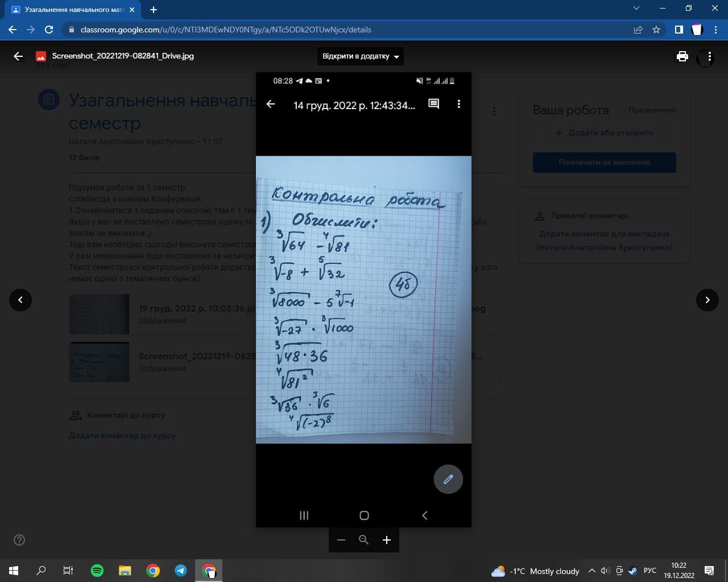This screenshot has height=582, width=728.
Task: Switch the РУС input language
Action: (x=650, y=571)
